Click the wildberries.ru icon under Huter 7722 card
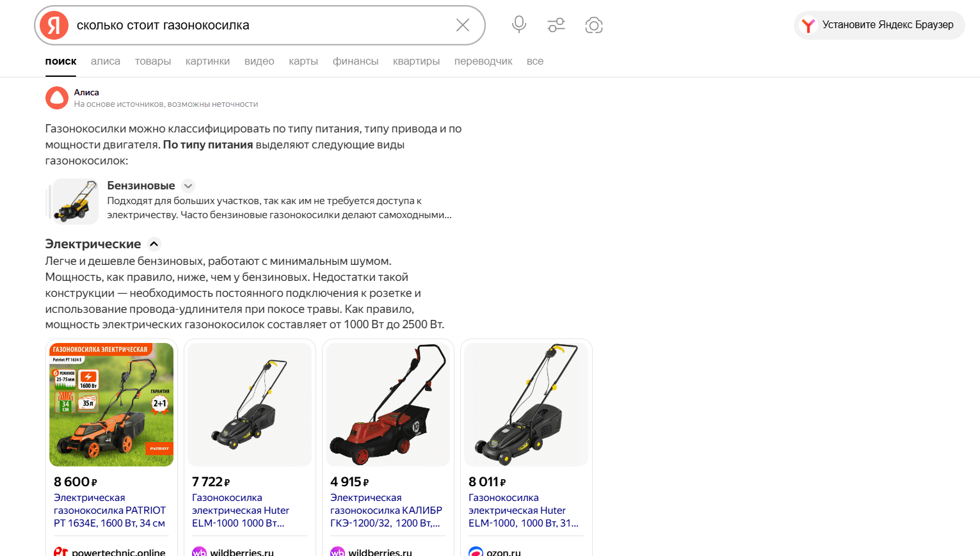Viewport: 980px width, 556px height. pos(199,552)
